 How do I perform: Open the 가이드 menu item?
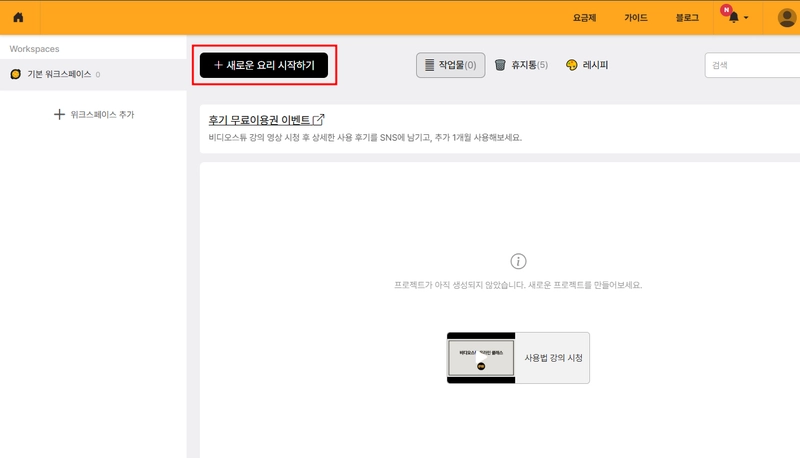pyautogui.click(x=636, y=18)
